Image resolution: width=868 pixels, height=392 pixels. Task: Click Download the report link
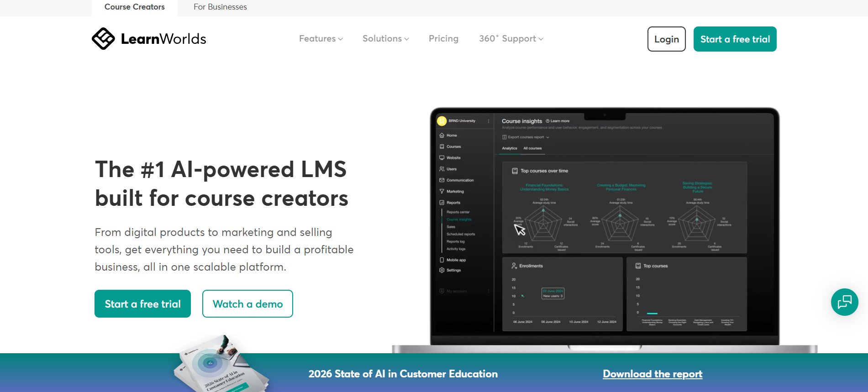(652, 374)
